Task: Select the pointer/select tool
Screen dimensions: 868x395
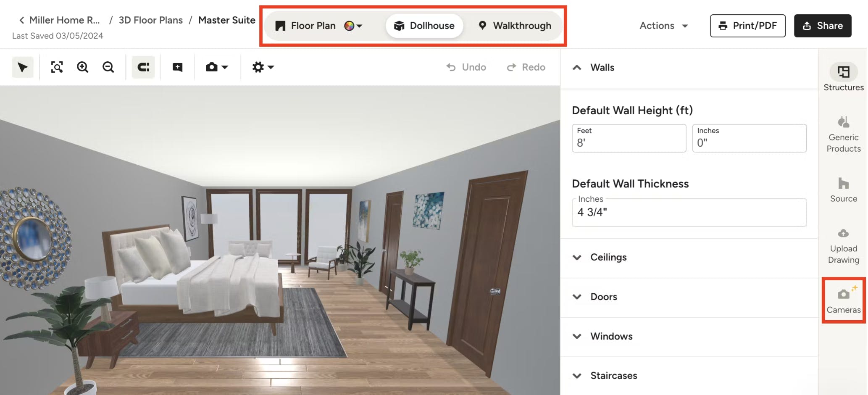Action: click(x=23, y=67)
